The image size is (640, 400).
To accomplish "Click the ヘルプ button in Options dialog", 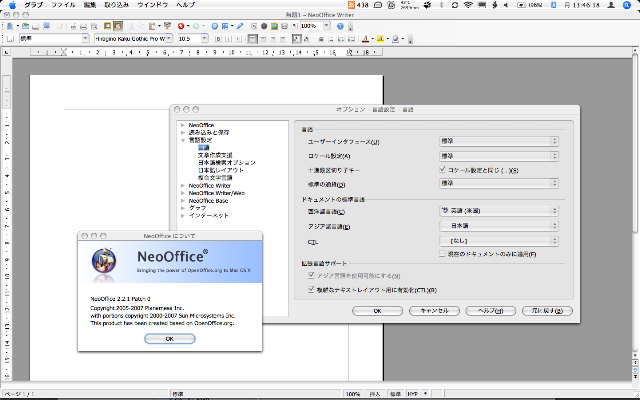I will pos(491,311).
